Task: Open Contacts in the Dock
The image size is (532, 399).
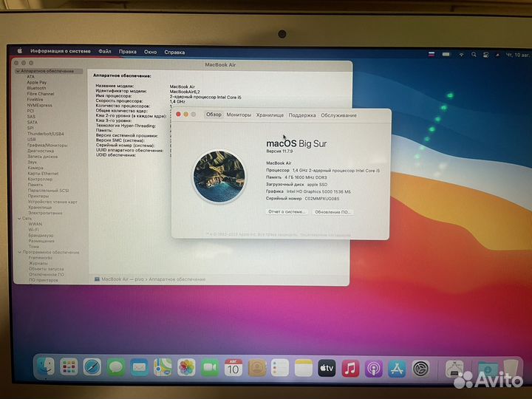Action: [x=257, y=368]
